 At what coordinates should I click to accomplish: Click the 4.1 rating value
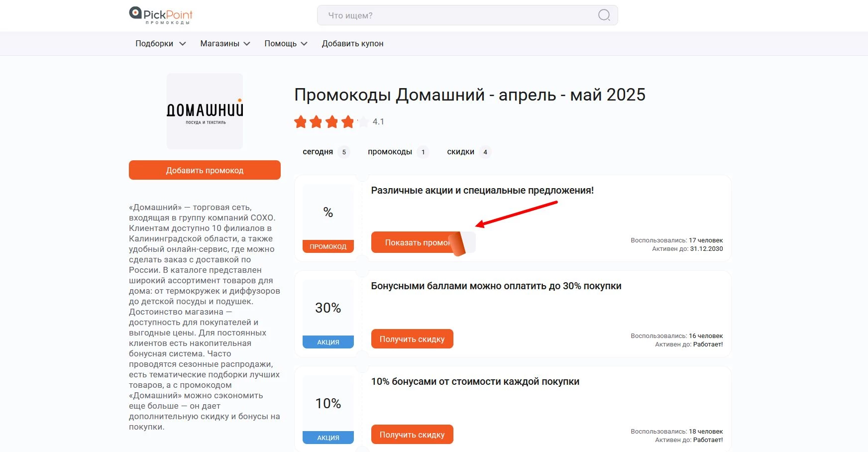click(378, 121)
